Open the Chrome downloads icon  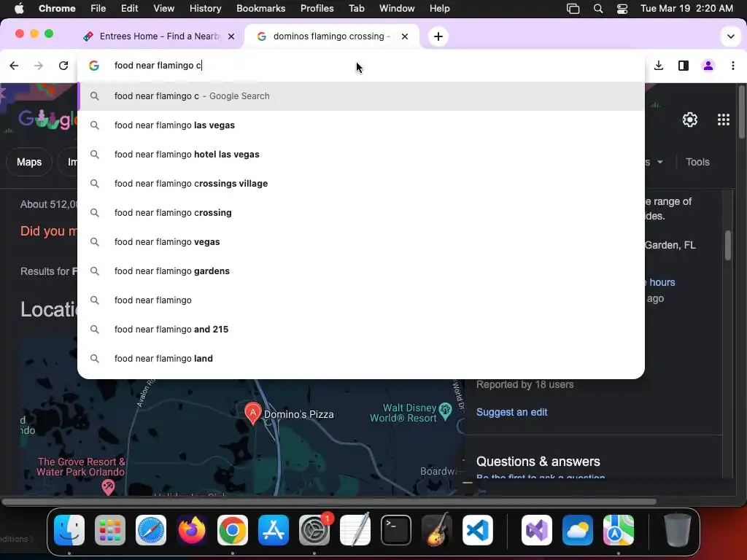tap(659, 66)
